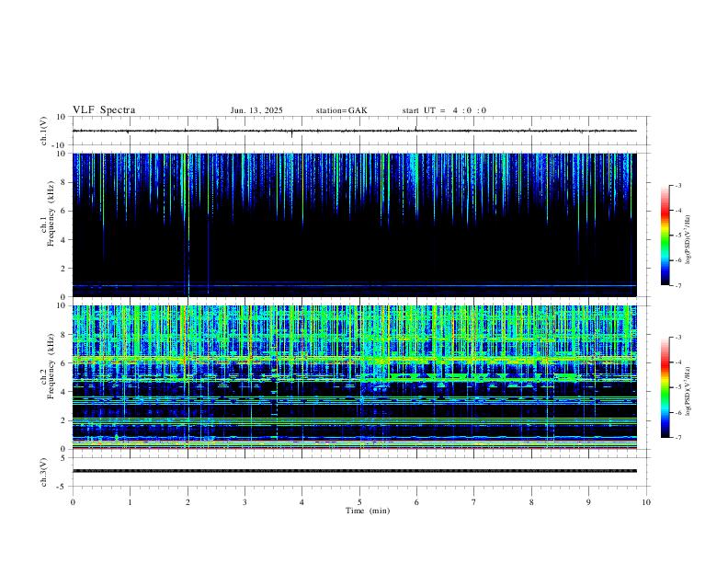Viewport: 728px width, 563px height.
Task: Click the ch.1 spectrogram panel
Action: point(354,224)
